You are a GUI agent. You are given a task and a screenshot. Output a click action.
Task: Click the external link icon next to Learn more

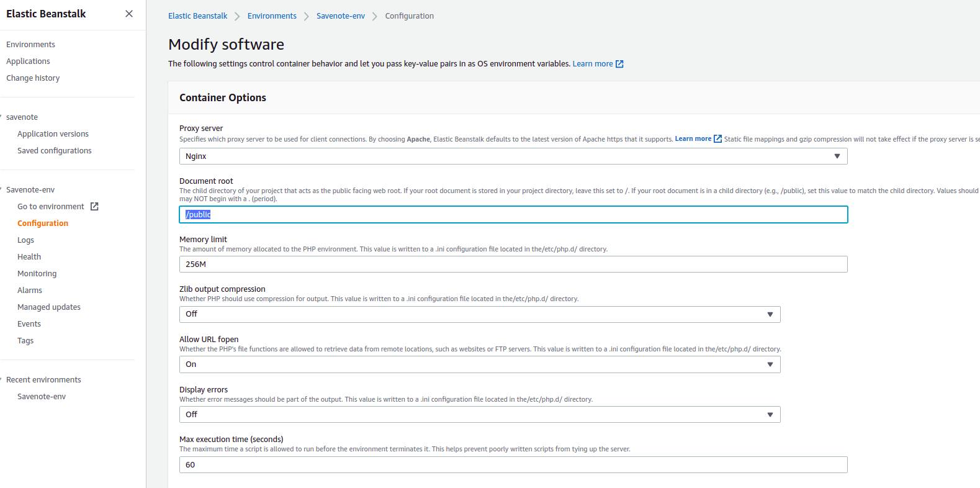[619, 64]
